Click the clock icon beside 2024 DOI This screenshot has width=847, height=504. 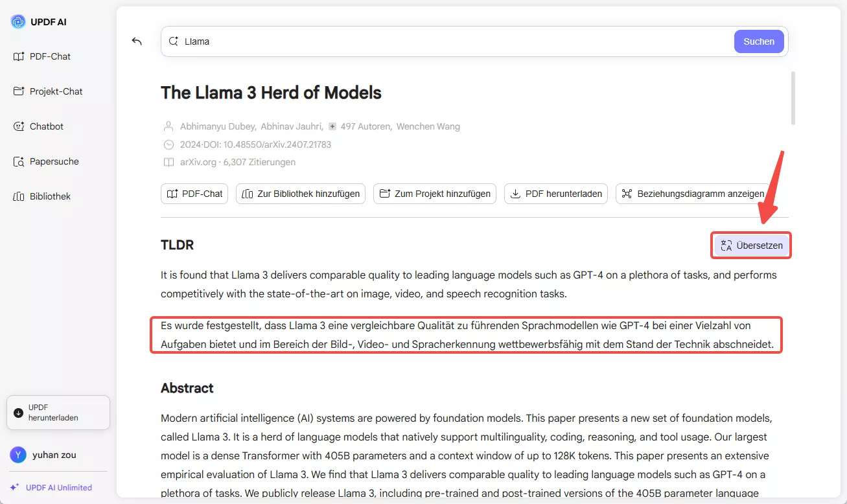(x=168, y=144)
